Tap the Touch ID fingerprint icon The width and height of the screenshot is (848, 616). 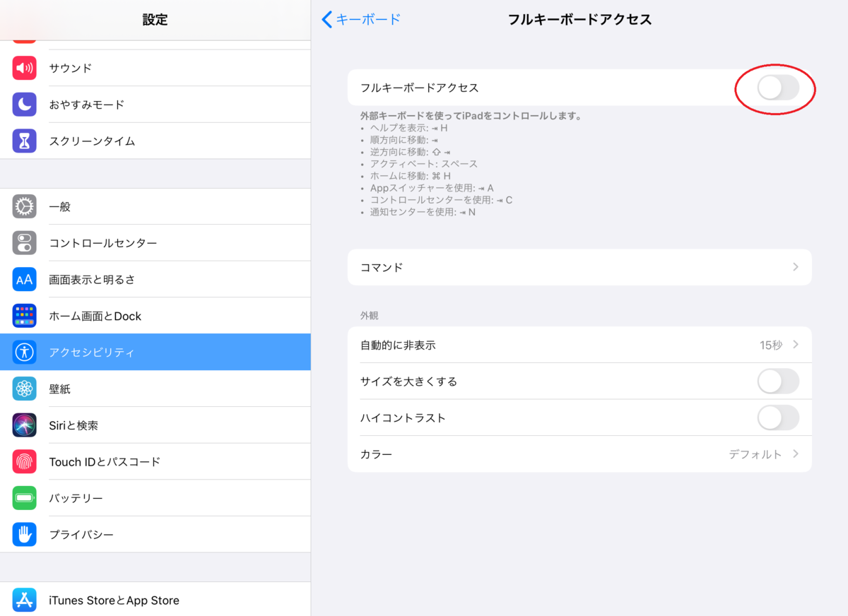tap(24, 461)
